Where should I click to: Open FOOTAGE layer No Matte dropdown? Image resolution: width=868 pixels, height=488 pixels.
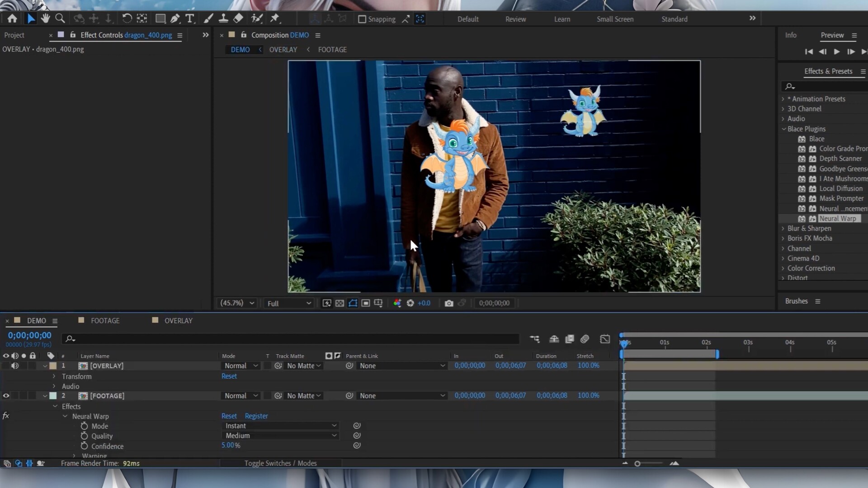[304, 396]
